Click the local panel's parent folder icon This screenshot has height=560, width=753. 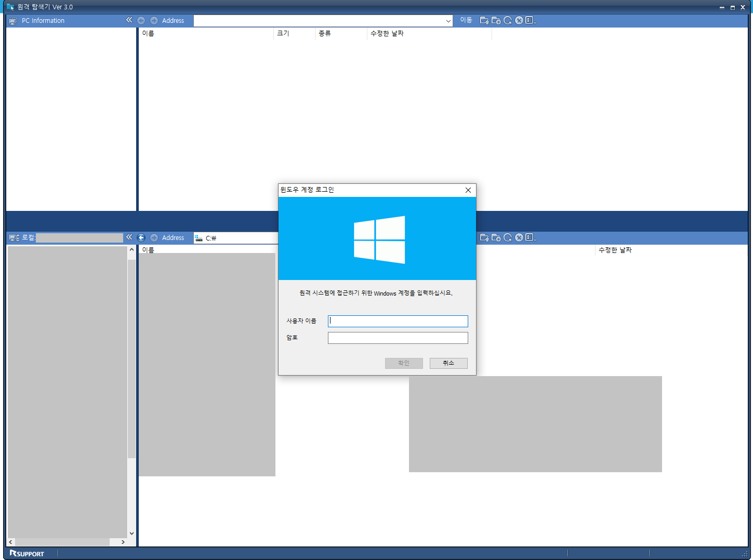point(484,237)
